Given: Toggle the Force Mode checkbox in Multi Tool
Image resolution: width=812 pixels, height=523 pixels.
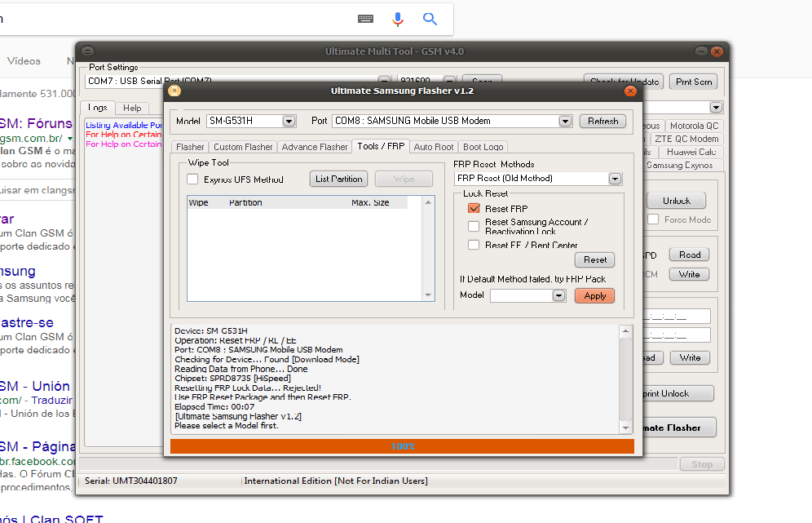Looking at the screenshot, I should (654, 219).
